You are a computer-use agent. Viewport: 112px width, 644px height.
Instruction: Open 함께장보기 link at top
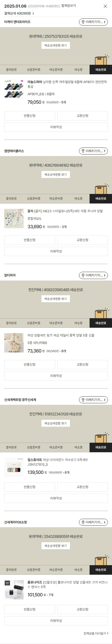[69, 6]
